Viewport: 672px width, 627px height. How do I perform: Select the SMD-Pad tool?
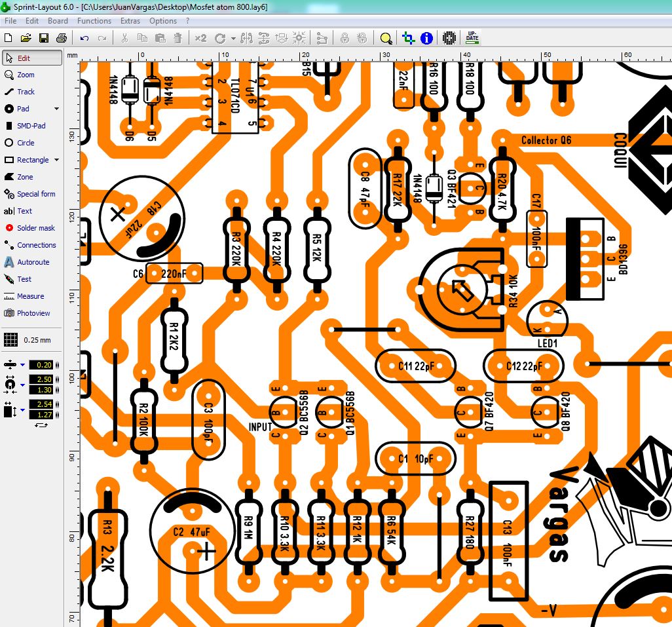[x=32, y=126]
